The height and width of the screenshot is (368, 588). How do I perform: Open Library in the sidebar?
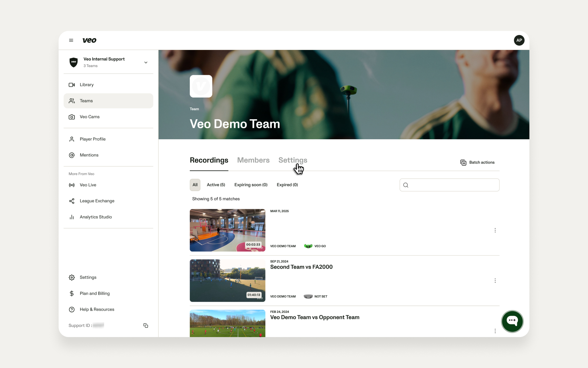point(108,85)
